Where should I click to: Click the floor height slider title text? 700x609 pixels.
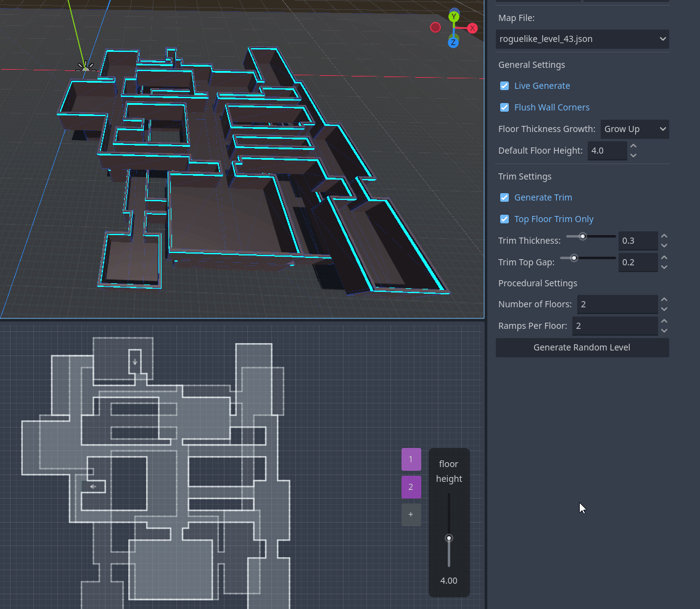coord(448,471)
